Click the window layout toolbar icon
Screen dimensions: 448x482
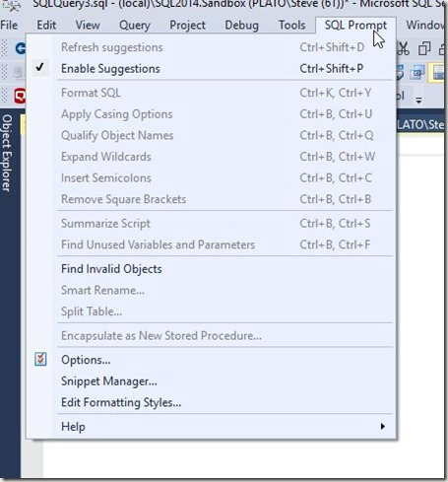tap(417, 73)
